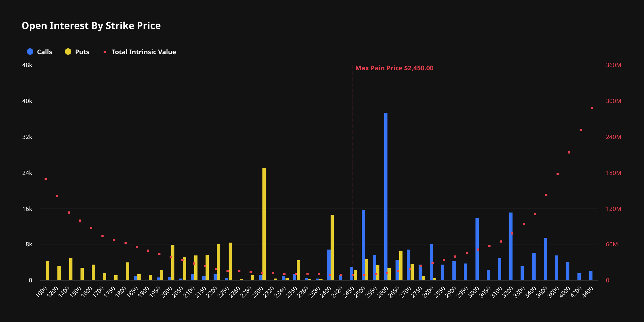Click the 24k left axis label
Image resolution: width=644 pixels, height=322 pixels.
27,173
